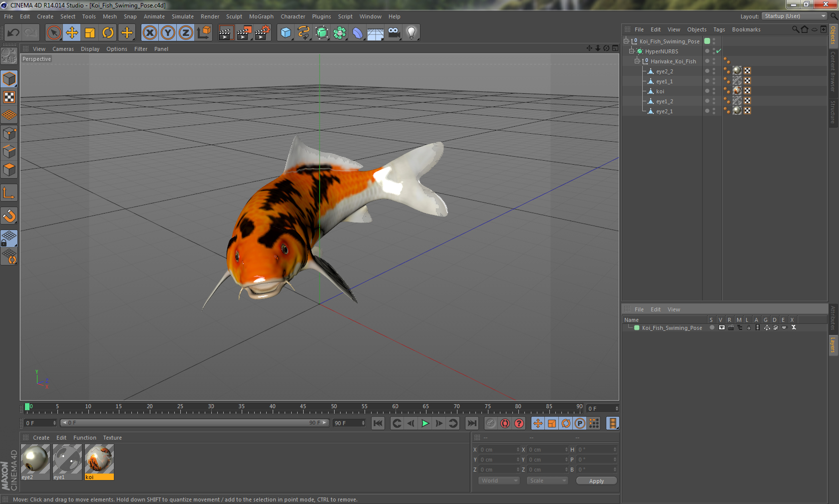Image resolution: width=839 pixels, height=504 pixels.
Task: Toggle layer visible-in-editor icon
Action: click(722, 328)
